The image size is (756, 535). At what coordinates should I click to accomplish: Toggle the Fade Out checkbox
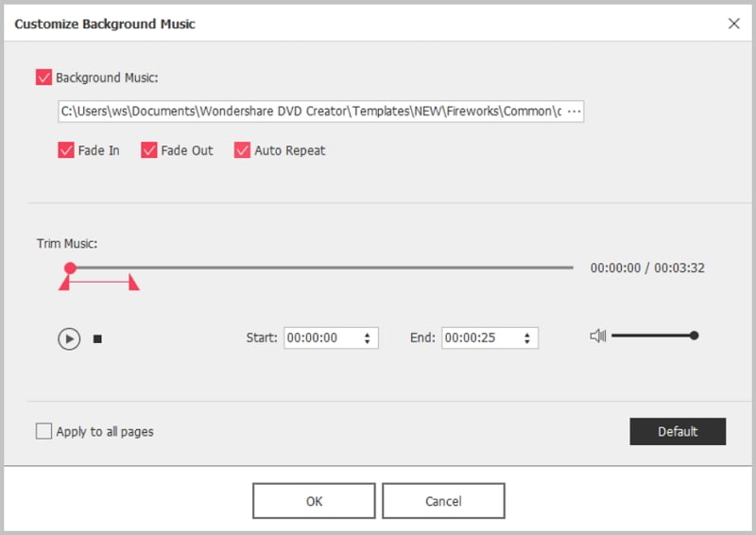[x=149, y=150]
